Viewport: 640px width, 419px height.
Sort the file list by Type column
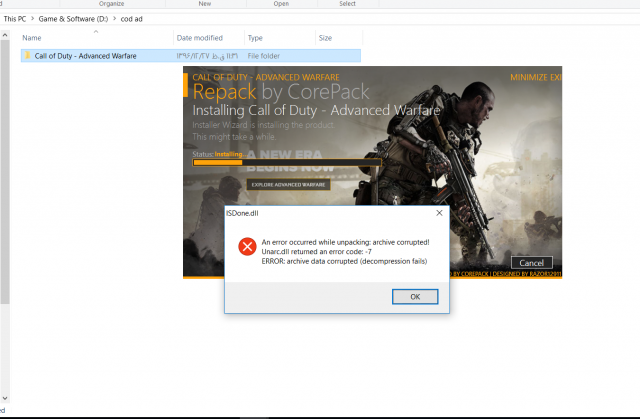click(255, 38)
